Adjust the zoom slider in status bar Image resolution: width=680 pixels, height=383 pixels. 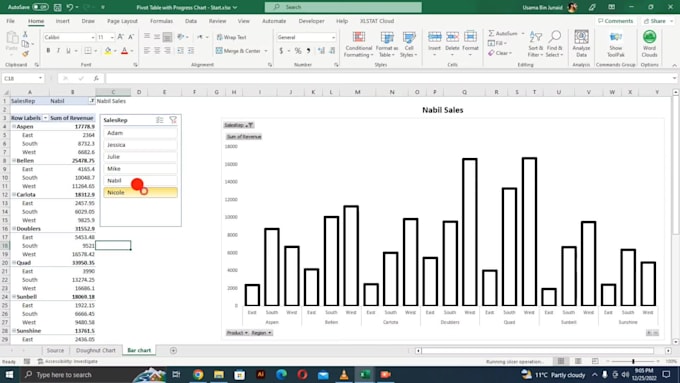[633, 361]
